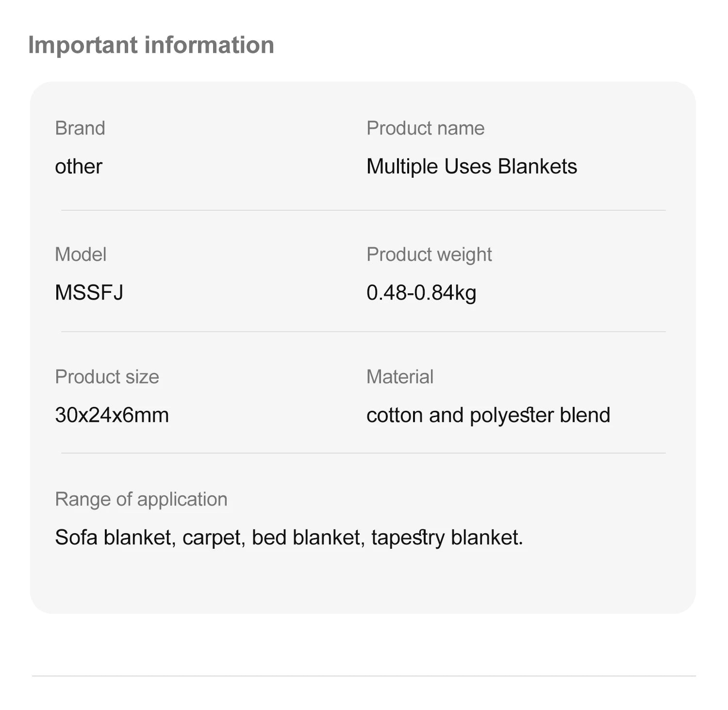Select the "Multiple Uses Blankets" product name
Viewport: 728px width, 710px height.
[x=471, y=167]
